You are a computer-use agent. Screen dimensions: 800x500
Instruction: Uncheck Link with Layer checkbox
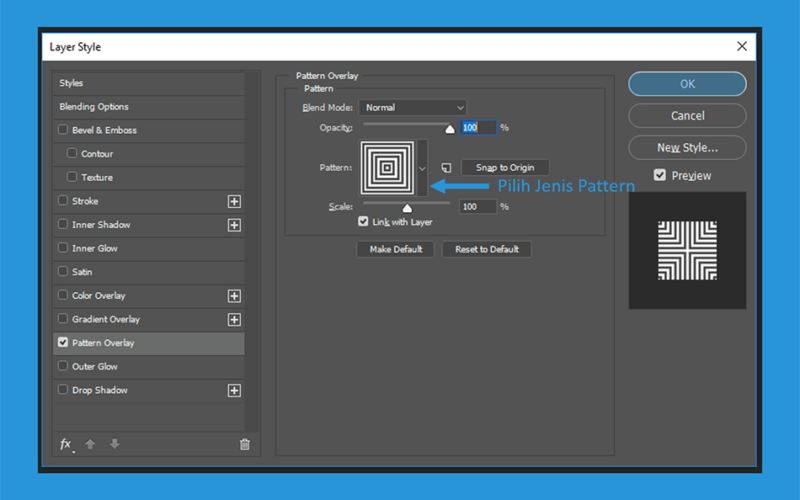(x=363, y=221)
